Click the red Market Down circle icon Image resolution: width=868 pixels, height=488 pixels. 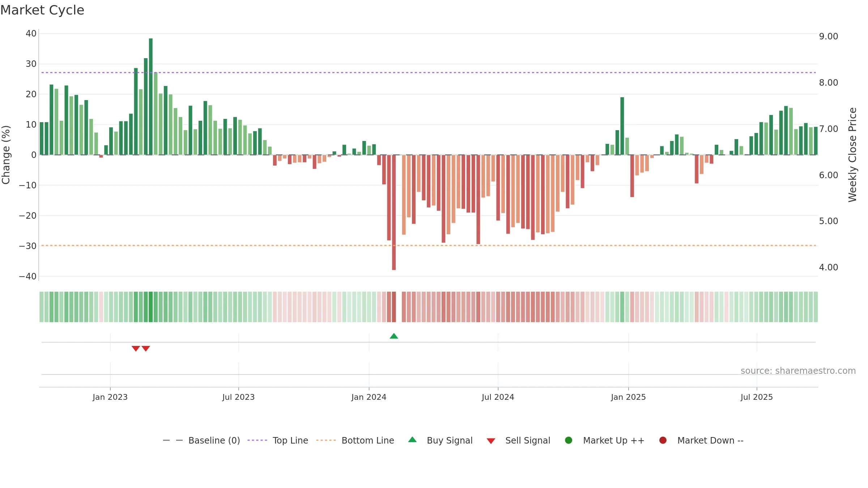(x=663, y=440)
